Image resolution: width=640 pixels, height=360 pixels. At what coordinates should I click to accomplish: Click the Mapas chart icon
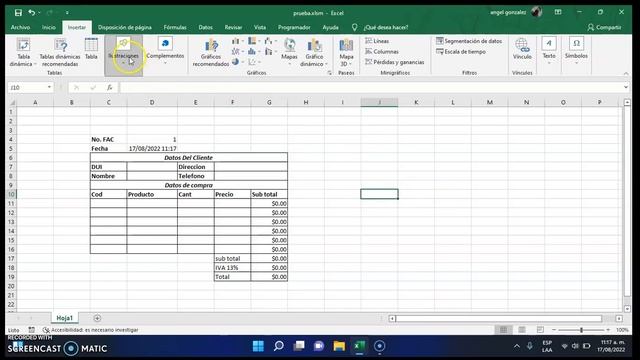[289, 50]
